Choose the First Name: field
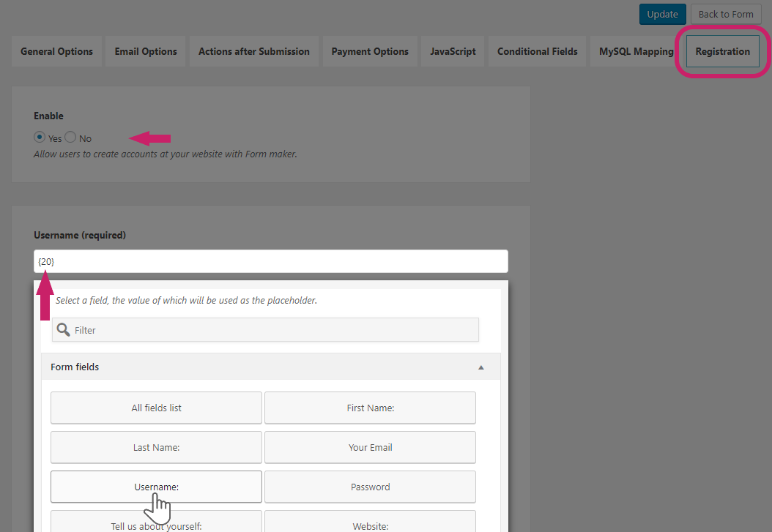The width and height of the screenshot is (772, 532). tap(370, 408)
